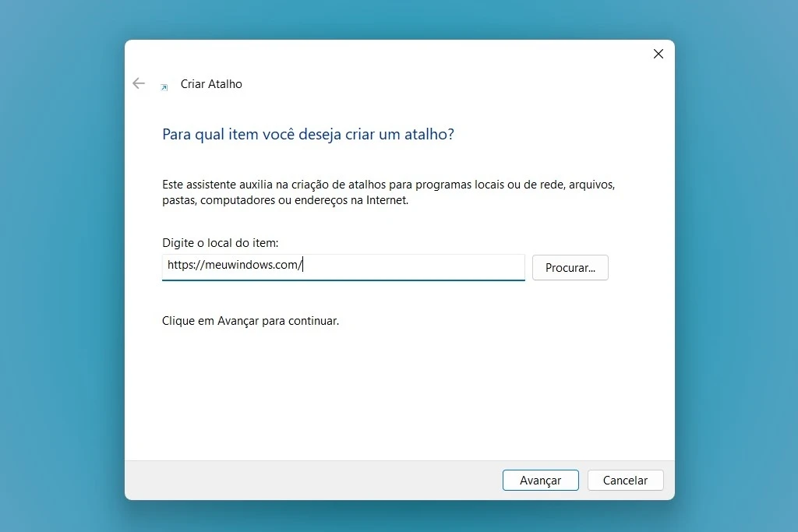Proceed to the next step with Avançar

point(541,480)
